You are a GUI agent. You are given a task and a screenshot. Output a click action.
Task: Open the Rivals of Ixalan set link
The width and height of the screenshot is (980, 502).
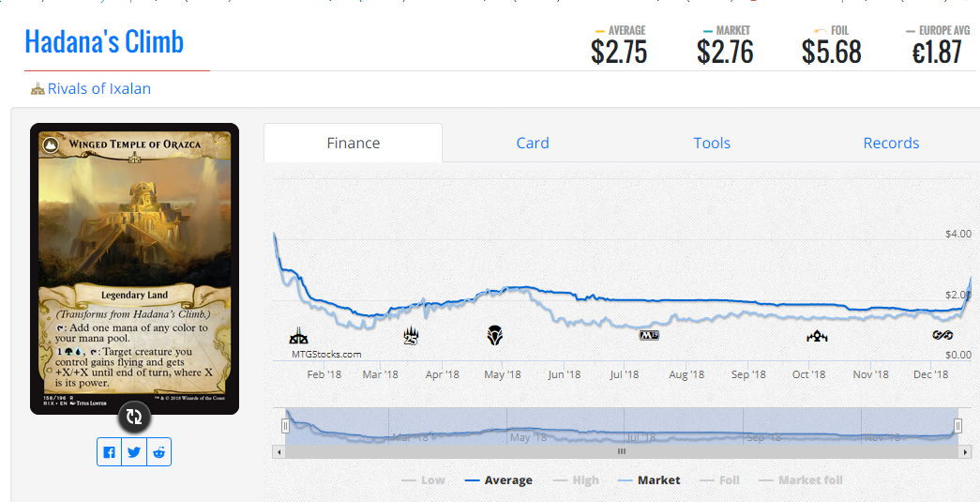(x=98, y=89)
